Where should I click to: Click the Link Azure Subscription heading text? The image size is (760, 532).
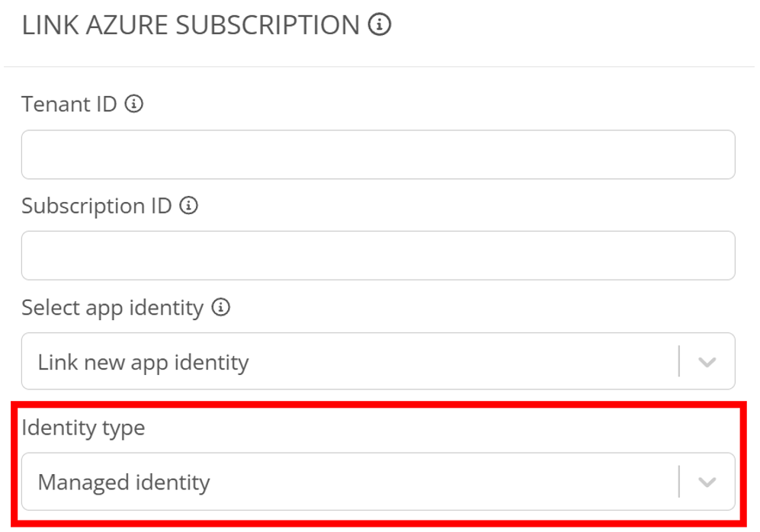coord(191,25)
